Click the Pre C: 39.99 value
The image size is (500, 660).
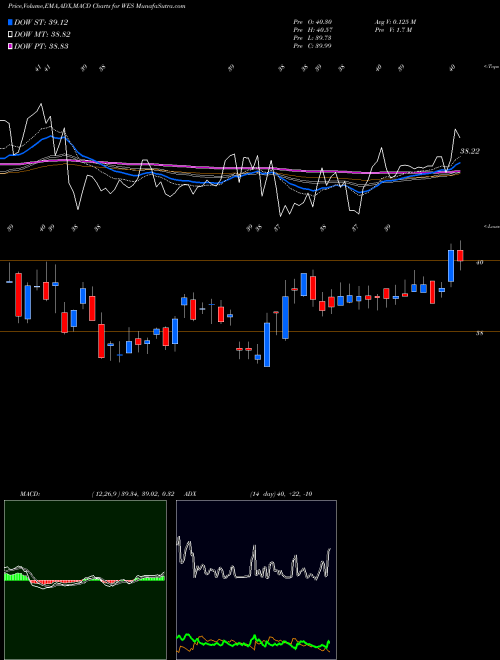coord(313,46)
